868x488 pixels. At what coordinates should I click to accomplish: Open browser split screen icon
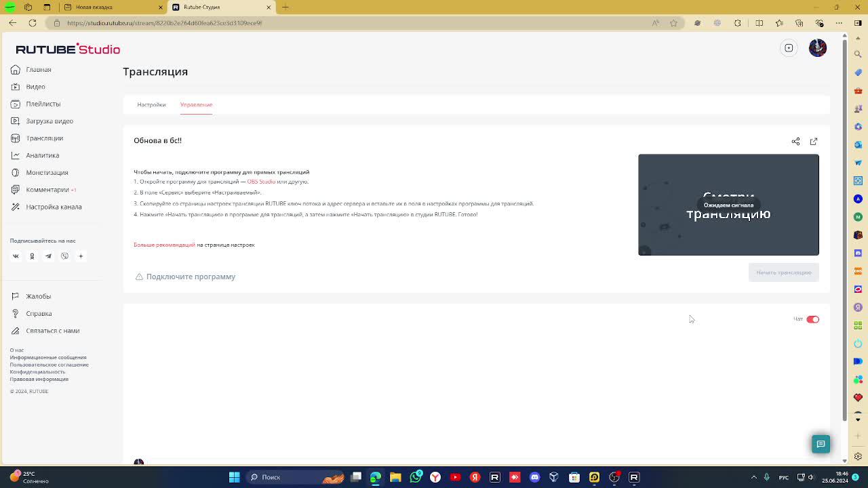click(759, 23)
